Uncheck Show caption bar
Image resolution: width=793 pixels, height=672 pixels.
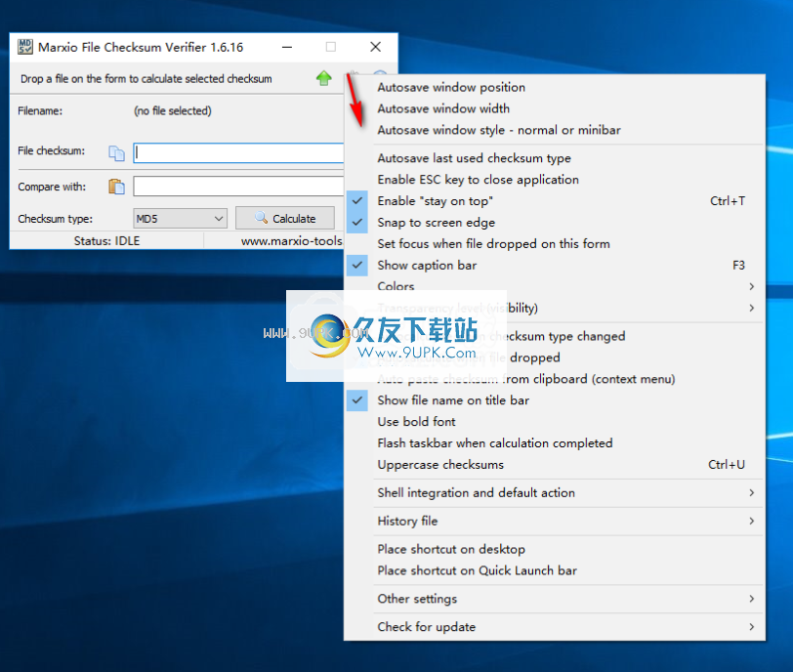[x=555, y=265]
